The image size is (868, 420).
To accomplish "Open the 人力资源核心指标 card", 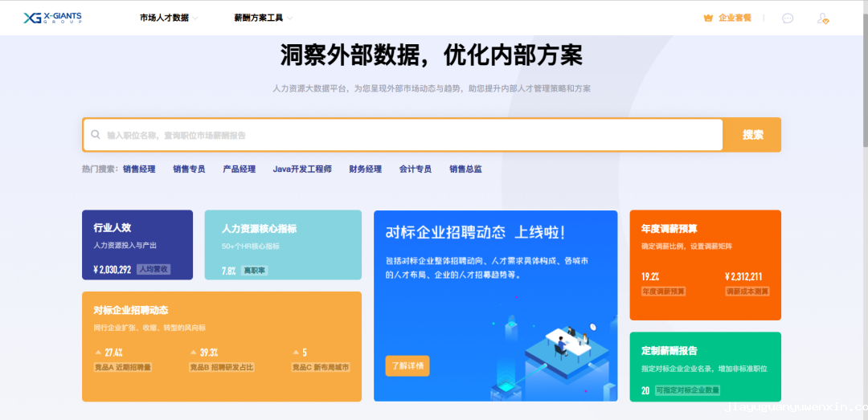I will tap(283, 245).
